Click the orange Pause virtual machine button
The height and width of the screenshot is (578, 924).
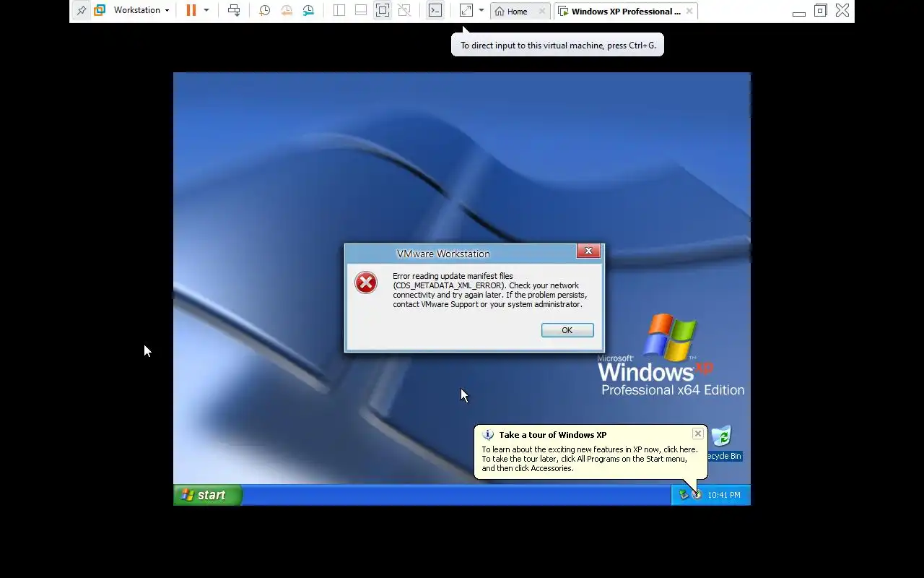(x=191, y=11)
